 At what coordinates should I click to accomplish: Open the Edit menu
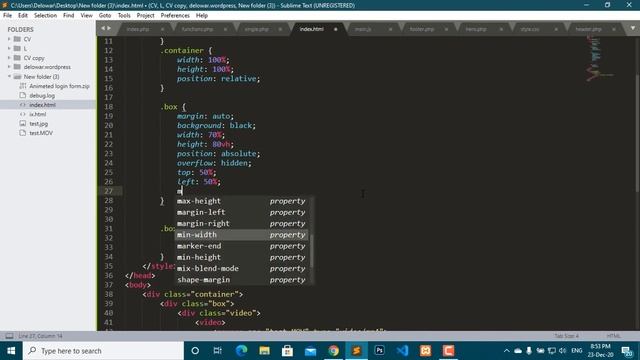click(23, 16)
